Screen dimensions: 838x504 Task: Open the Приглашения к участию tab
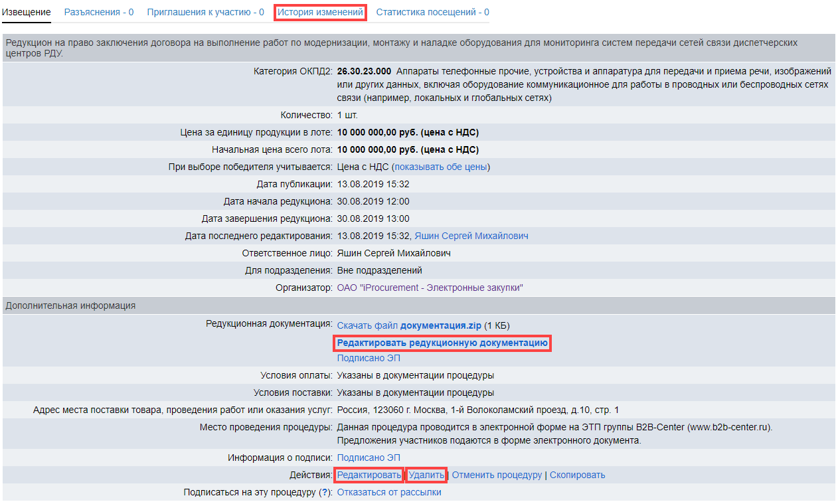(205, 12)
